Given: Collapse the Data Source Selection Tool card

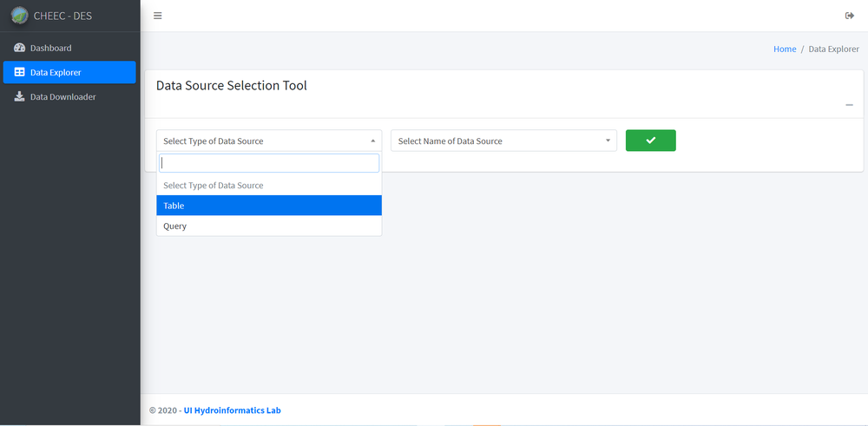Looking at the screenshot, I should 849,105.
